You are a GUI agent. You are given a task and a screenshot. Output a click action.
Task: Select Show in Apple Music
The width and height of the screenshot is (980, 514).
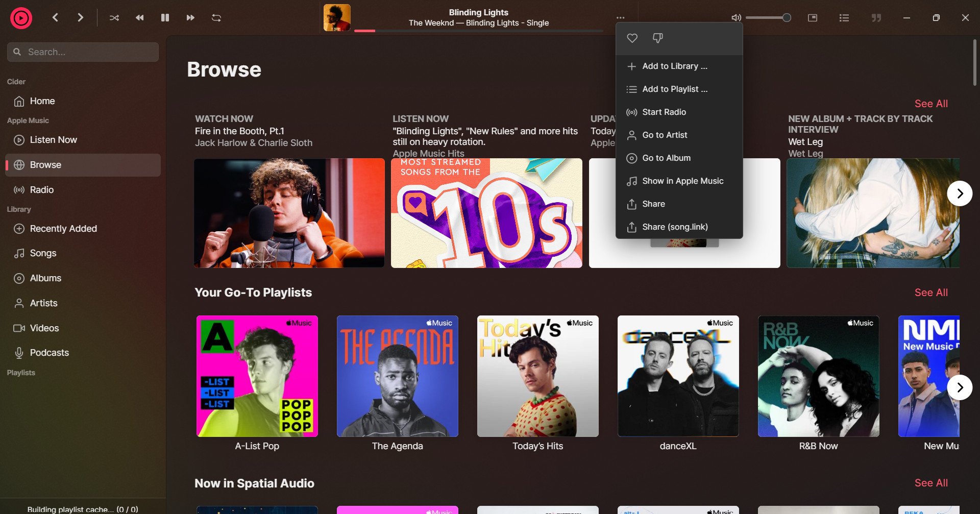coord(679,181)
